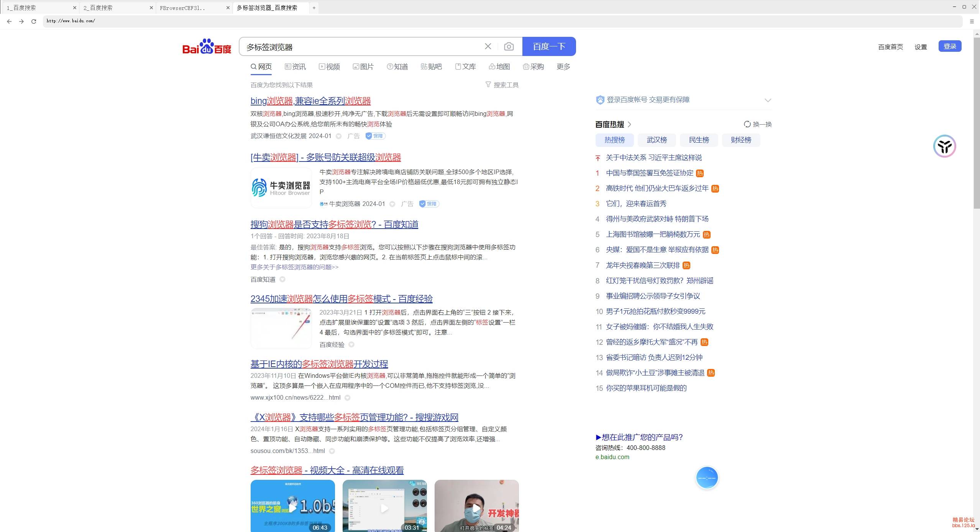Image resolution: width=980 pixels, height=532 pixels.
Task: Play the 03:31 video thumbnail
Action: [385, 506]
